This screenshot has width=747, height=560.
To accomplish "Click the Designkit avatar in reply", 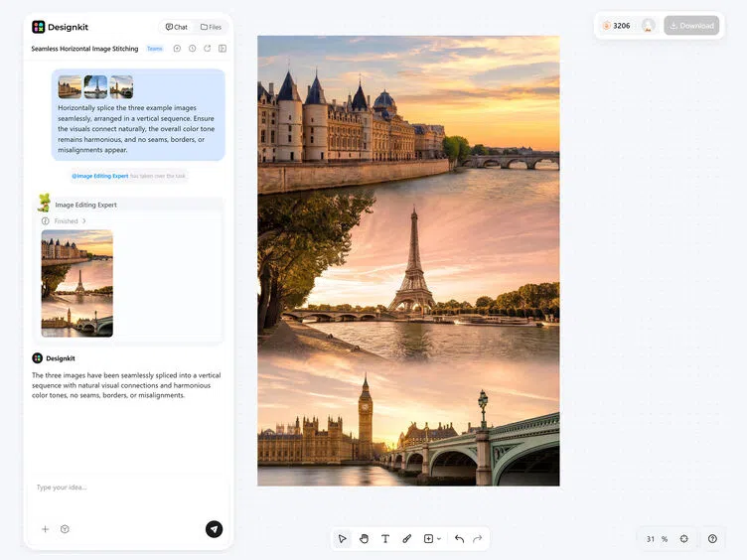I will (37, 358).
